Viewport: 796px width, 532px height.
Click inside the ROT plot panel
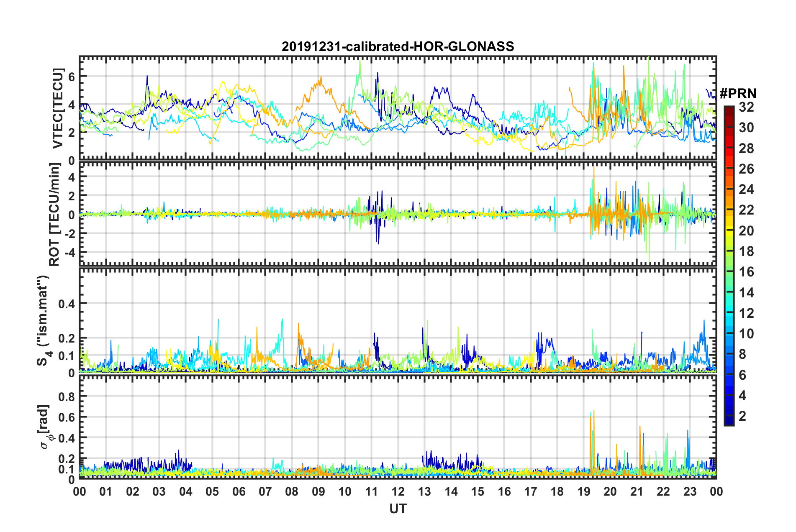pos(398,214)
